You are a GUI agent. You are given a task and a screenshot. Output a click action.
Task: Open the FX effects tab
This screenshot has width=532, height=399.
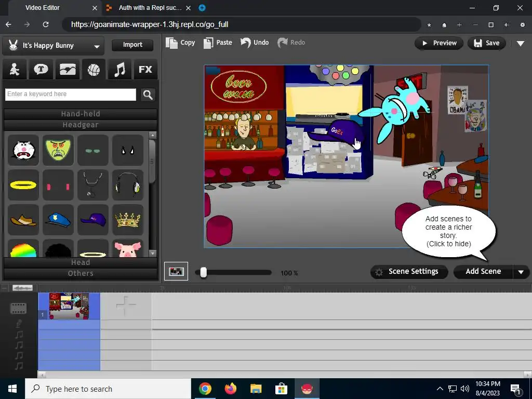pyautogui.click(x=145, y=69)
